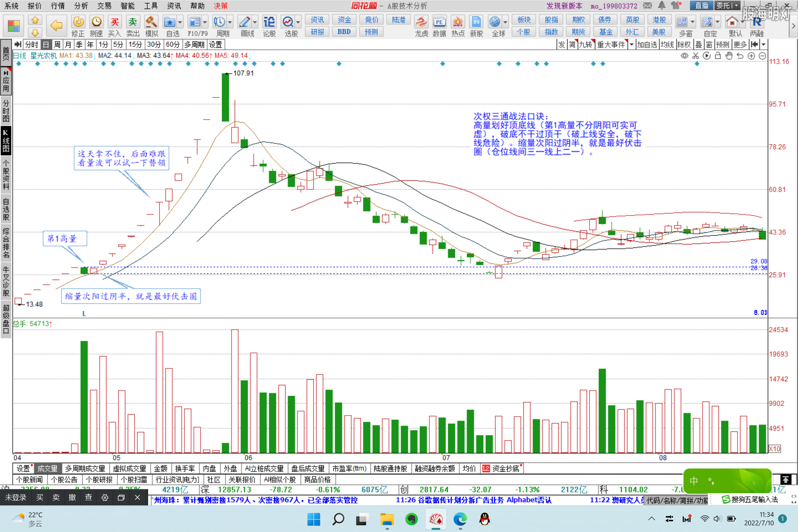The image size is (798, 532).
Task: Open the 自选 watchlist icon
Action: [170, 26]
